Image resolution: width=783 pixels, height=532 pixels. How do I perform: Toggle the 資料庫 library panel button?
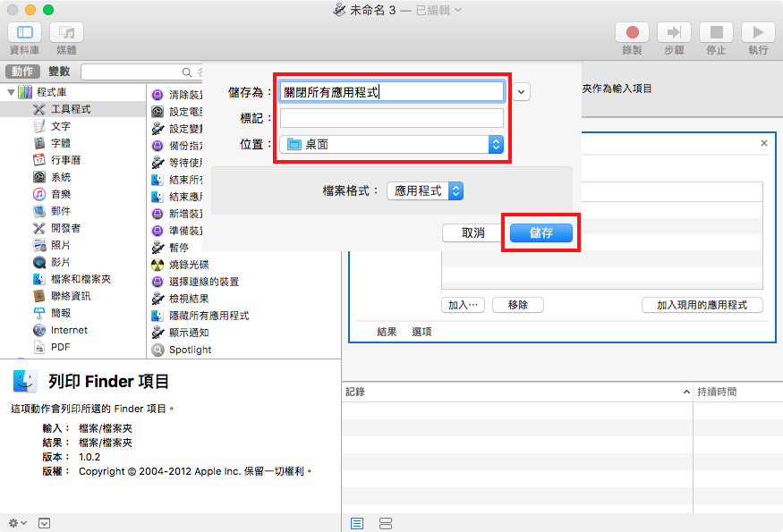point(24,32)
